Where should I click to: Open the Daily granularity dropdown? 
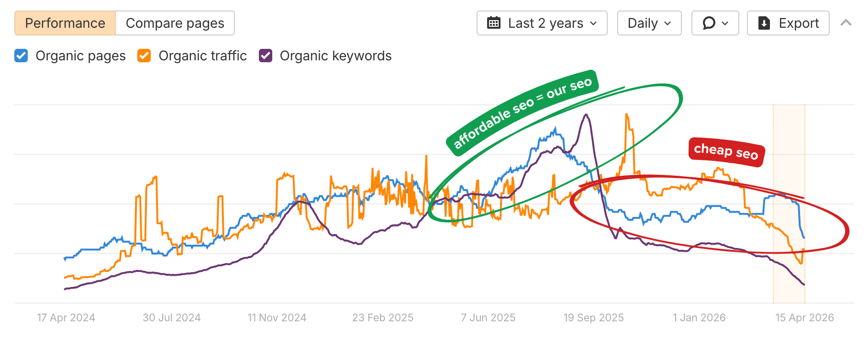coord(649,23)
